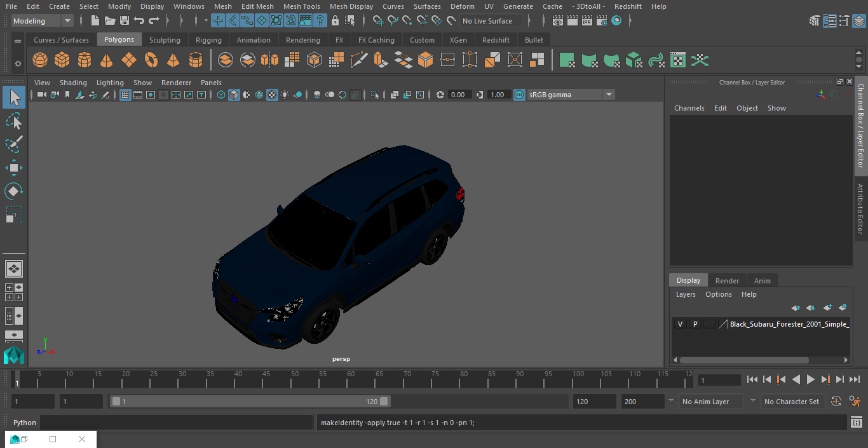Viewport: 868px width, 448px height.
Task: Open the Layers menu in Layer Editor
Action: coord(685,294)
